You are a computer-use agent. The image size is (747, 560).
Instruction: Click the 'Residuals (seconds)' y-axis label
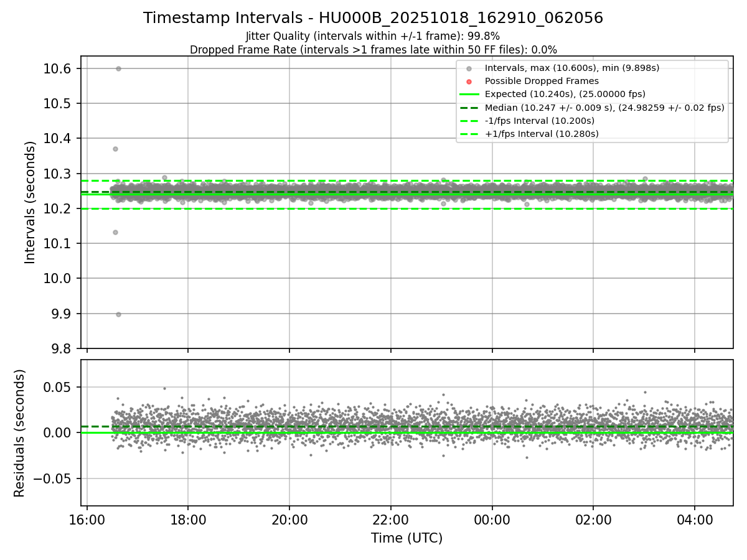coord(20,433)
